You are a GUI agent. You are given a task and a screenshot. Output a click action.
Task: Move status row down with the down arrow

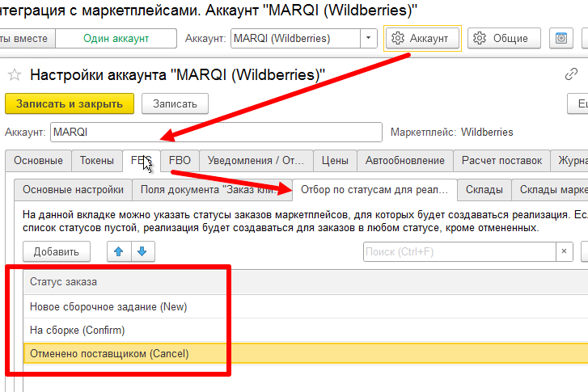143,252
